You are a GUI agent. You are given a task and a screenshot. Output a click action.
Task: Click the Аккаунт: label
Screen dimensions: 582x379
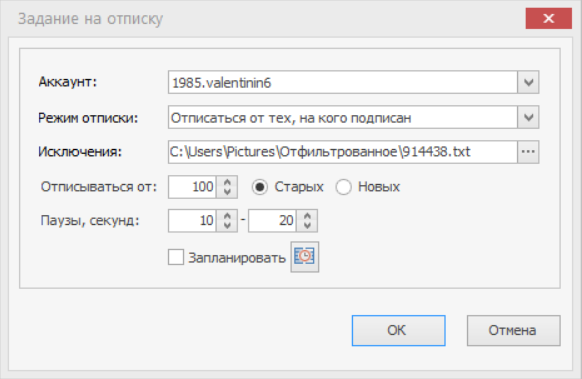[68, 82]
